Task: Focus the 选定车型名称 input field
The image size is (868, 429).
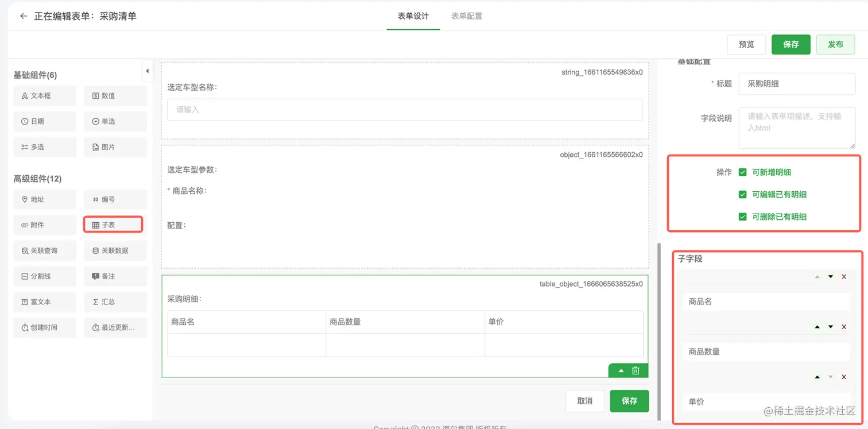Action: [405, 110]
